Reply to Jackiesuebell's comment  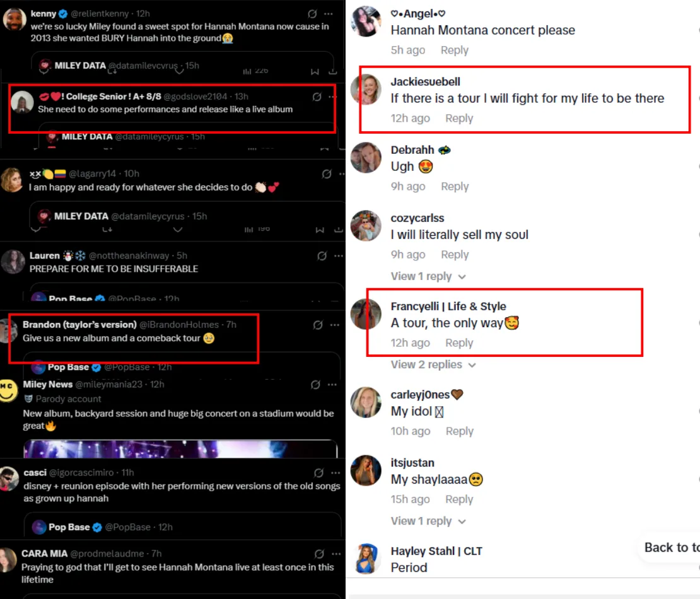point(459,119)
